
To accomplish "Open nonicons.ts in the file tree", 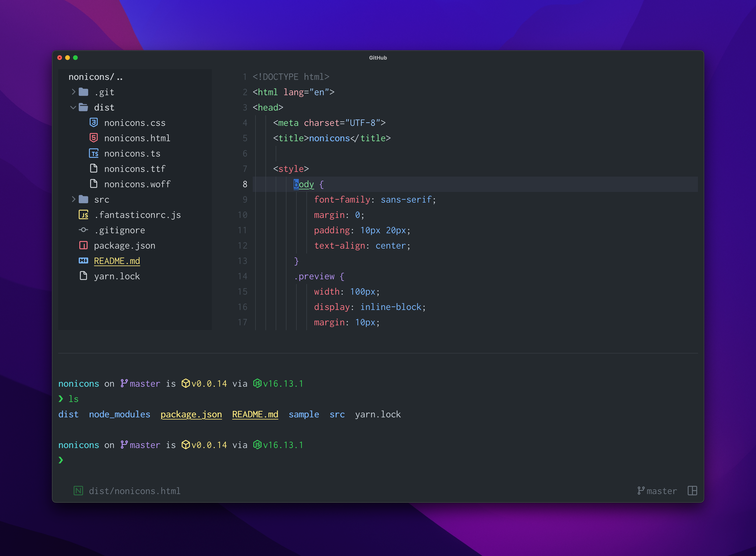I will coord(132,153).
